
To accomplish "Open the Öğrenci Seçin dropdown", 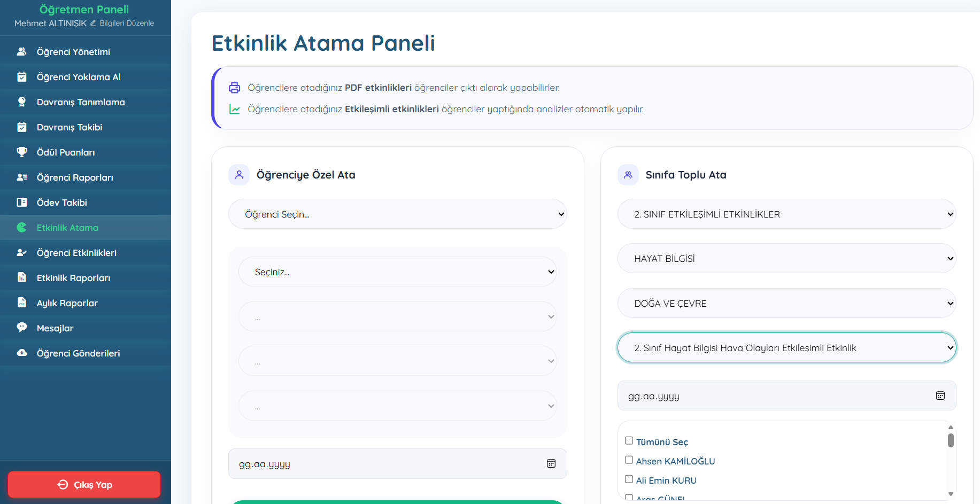I will tap(397, 214).
